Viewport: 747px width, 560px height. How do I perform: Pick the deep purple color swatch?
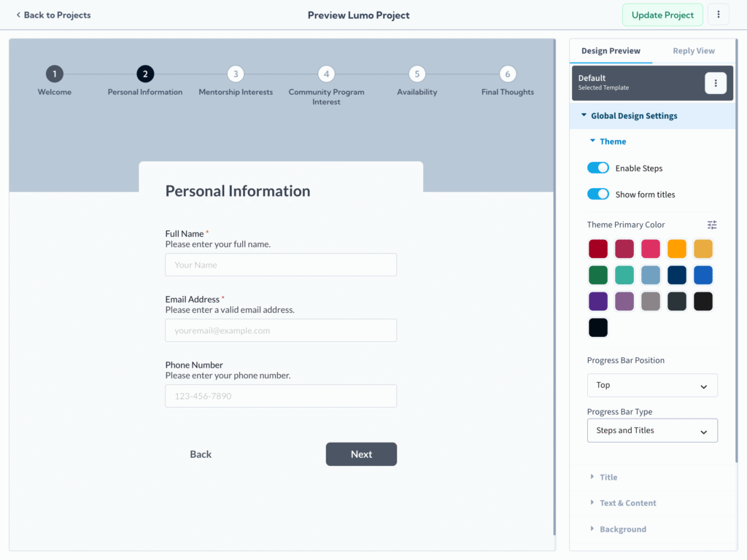point(598,301)
